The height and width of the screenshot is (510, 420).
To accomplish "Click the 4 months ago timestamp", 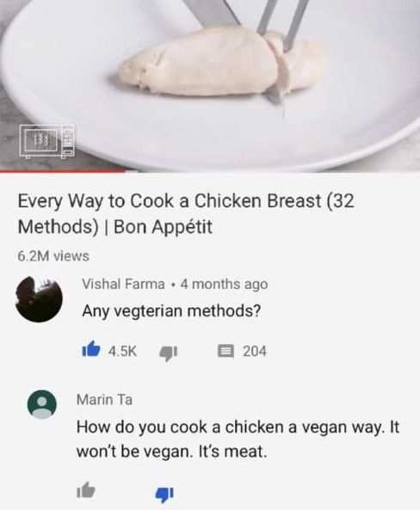I will click(x=225, y=285).
